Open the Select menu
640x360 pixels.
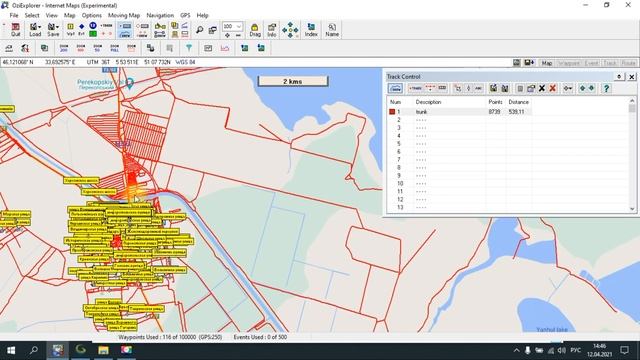pyautogui.click(x=32, y=15)
